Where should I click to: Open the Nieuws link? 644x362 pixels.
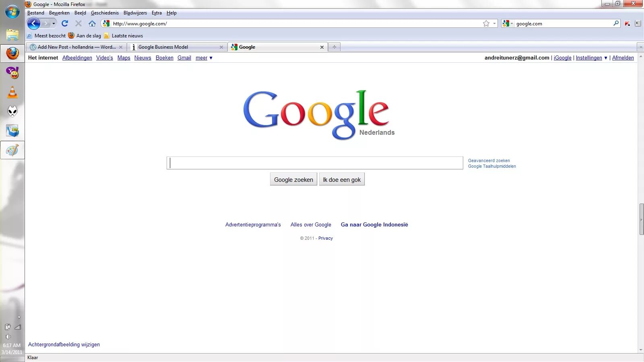click(143, 58)
